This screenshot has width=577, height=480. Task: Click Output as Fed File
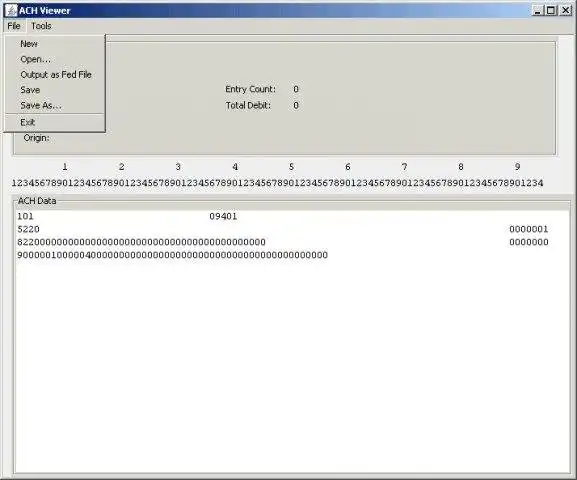click(x=54, y=75)
